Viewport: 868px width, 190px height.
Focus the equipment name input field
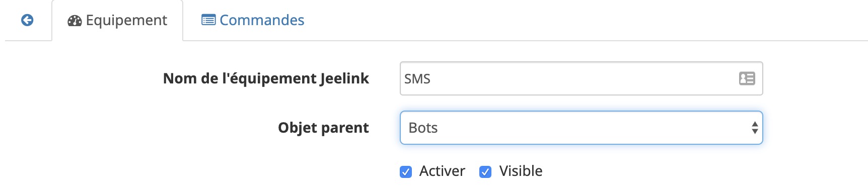click(582, 78)
